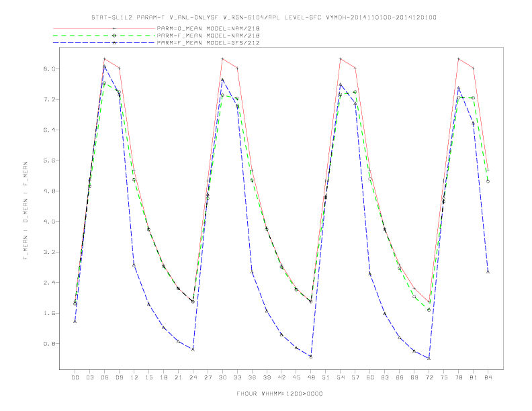Click x-axis tick label 12

tap(134, 377)
